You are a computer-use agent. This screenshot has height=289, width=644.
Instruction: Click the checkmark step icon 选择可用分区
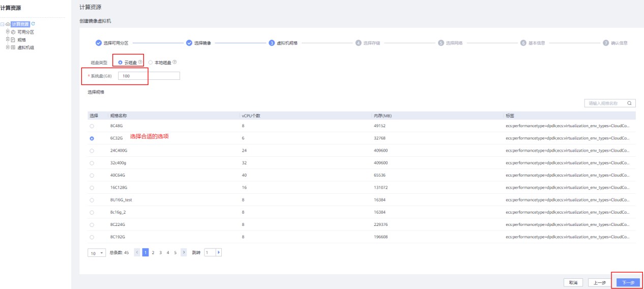click(99, 43)
